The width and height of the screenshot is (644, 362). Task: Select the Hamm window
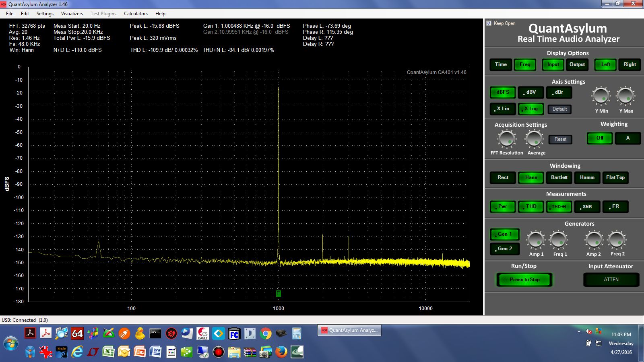(587, 177)
